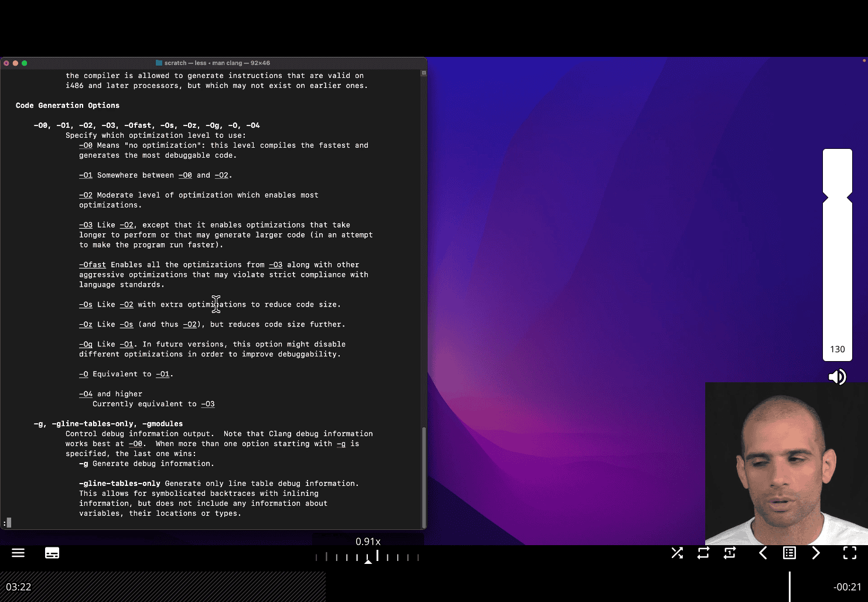This screenshot has height=602, width=868.
Task: Click the 03:22 elapsed time display
Action: point(19,587)
